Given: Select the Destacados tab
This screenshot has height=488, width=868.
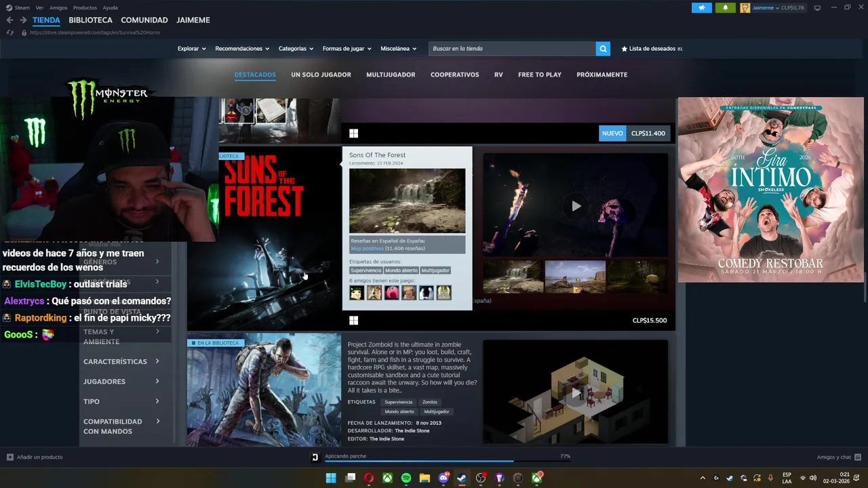Looking at the screenshot, I should point(255,75).
